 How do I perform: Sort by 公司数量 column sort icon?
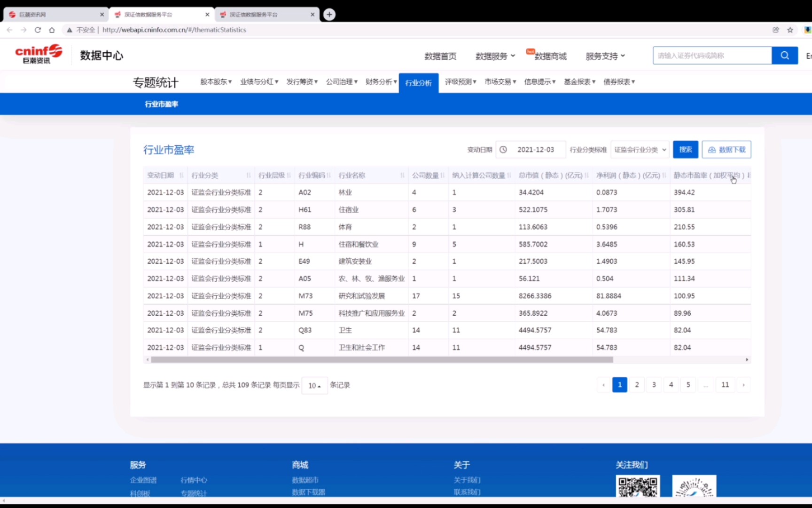(443, 175)
